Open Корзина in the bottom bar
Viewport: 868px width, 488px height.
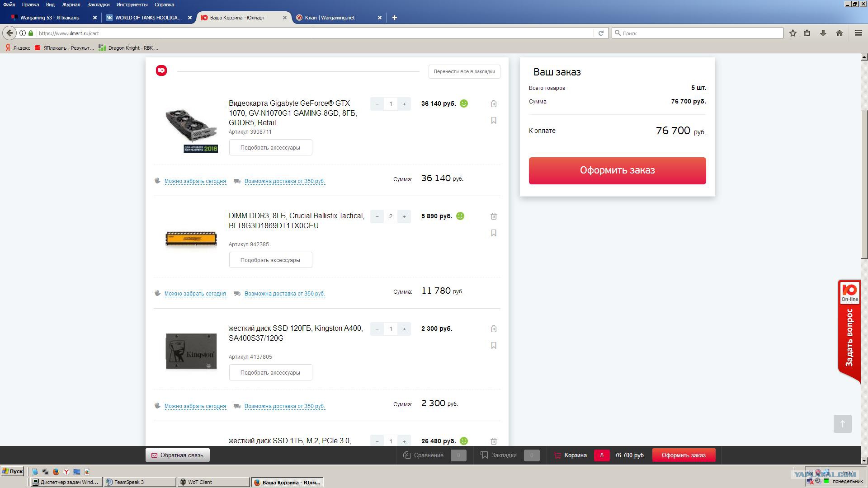point(575,455)
